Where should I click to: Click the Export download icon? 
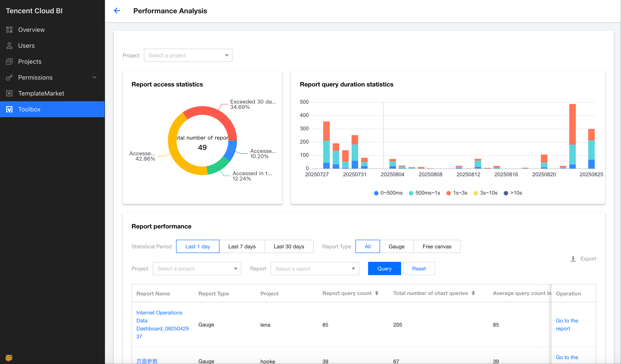573,259
